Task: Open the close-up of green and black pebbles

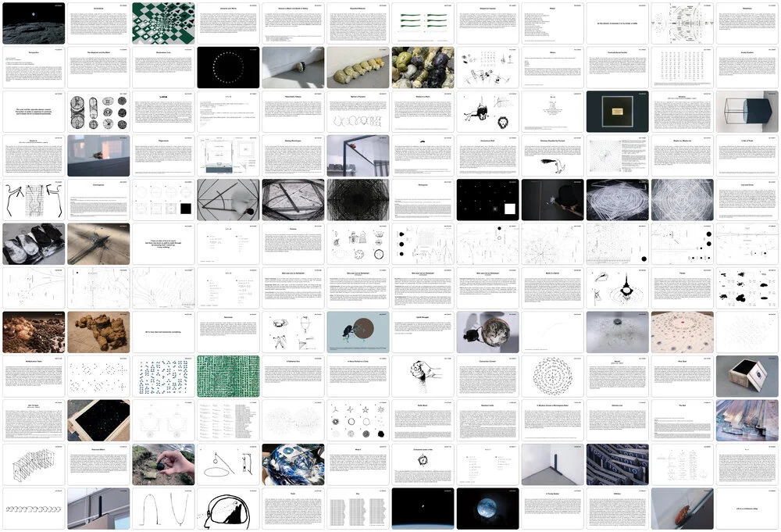Action: [423, 67]
